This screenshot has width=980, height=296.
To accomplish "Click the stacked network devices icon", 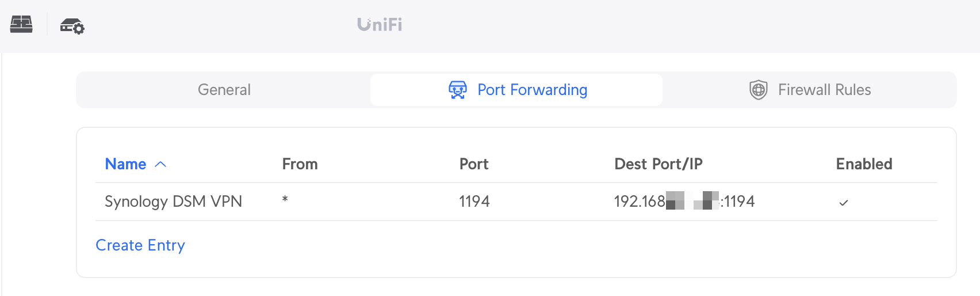I will [21, 25].
